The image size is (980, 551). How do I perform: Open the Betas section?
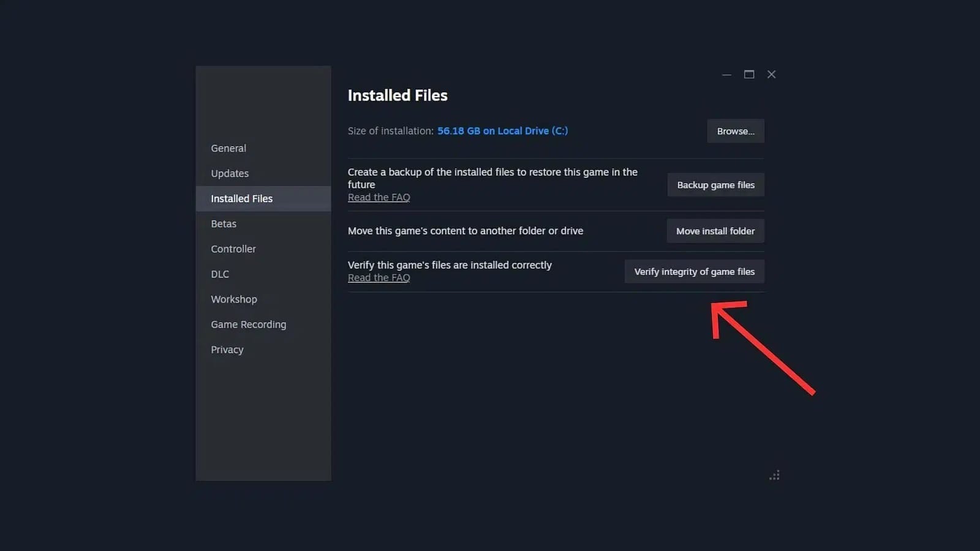pos(223,223)
